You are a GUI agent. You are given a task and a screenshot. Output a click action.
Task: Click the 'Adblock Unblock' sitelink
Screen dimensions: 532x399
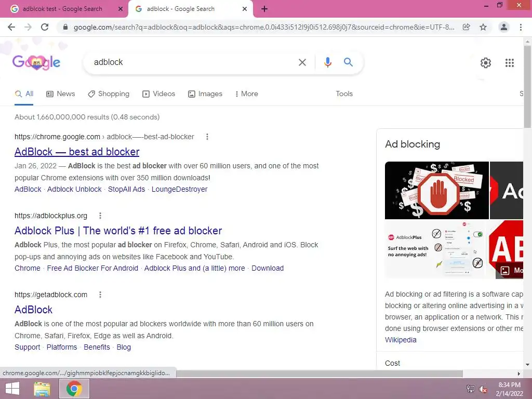click(x=74, y=189)
